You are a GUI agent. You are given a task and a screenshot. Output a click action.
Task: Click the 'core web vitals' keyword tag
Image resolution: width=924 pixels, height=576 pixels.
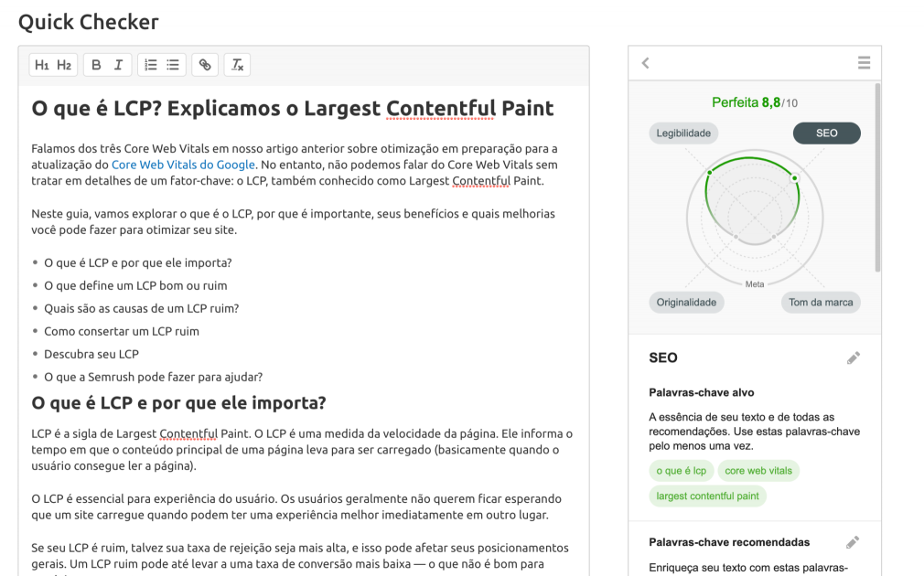pos(758,471)
